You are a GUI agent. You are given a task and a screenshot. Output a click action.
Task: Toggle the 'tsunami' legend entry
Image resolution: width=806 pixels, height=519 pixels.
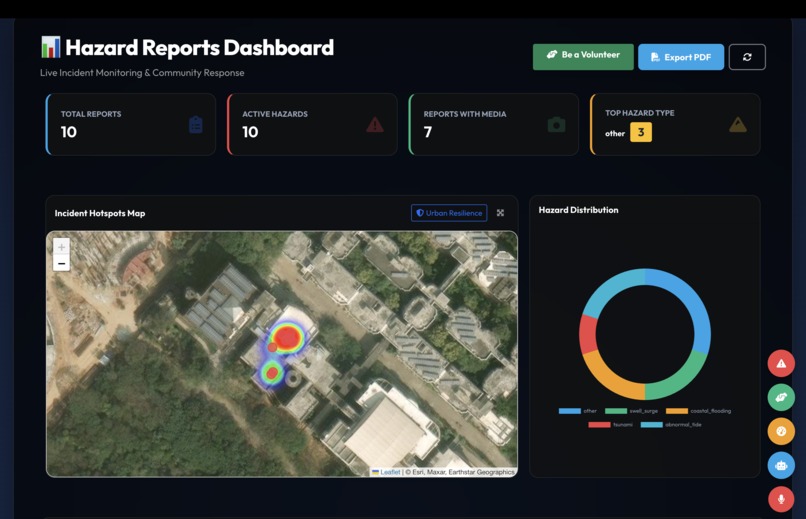coord(610,424)
